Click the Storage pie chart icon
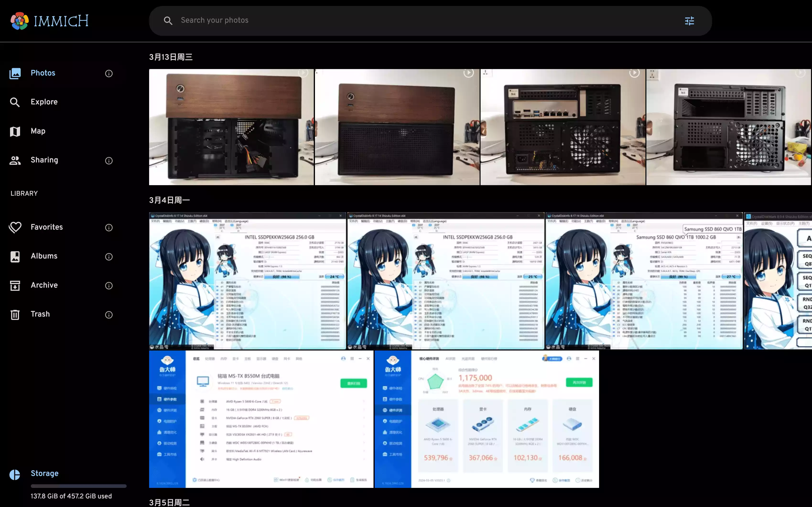812x507 pixels. pos(15,475)
